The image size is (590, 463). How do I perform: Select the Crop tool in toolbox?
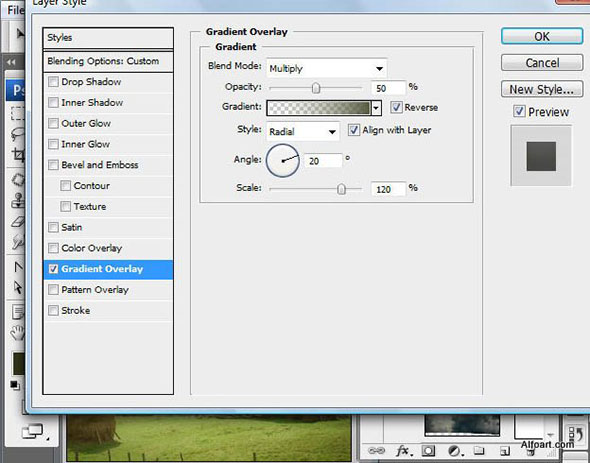(18, 155)
